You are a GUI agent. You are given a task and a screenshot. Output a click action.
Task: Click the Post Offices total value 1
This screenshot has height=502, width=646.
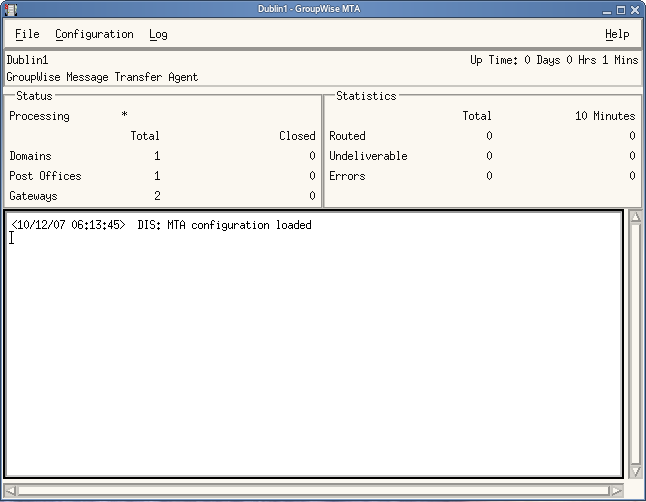click(x=157, y=176)
